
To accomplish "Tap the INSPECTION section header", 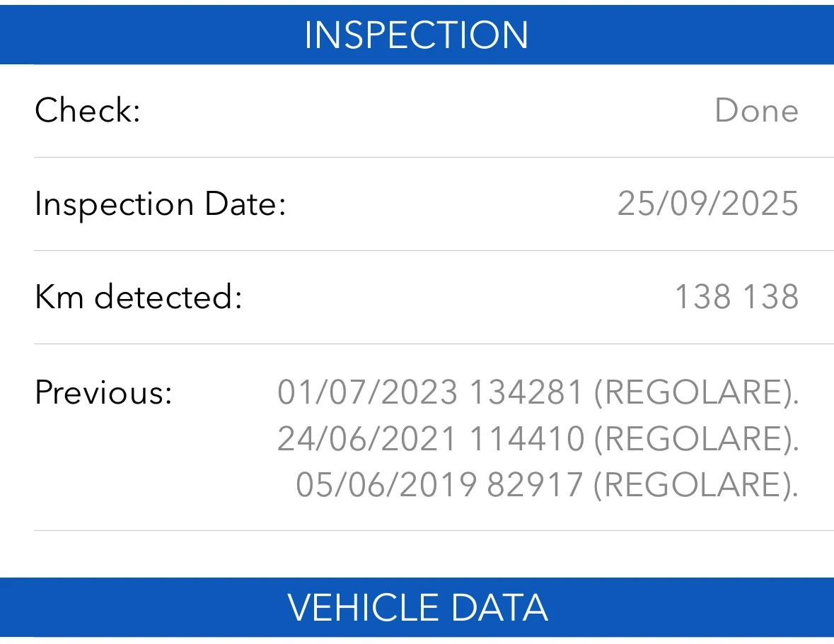I will click(417, 35).
